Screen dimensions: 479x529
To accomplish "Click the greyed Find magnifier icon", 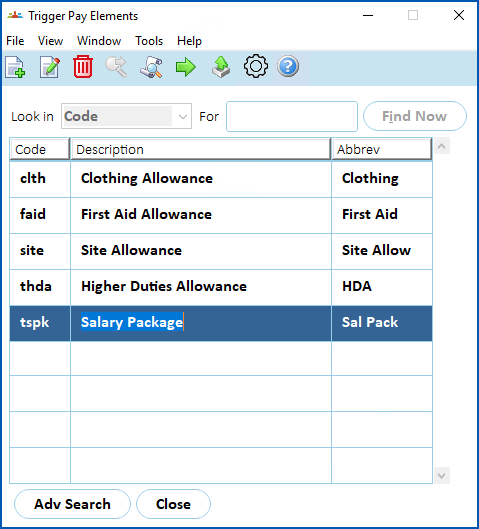I will [x=116, y=67].
